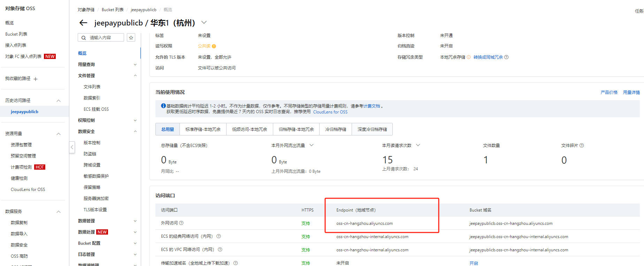Click the orange info icon beside 公共读
This screenshot has width=644, height=266.
[x=214, y=46]
